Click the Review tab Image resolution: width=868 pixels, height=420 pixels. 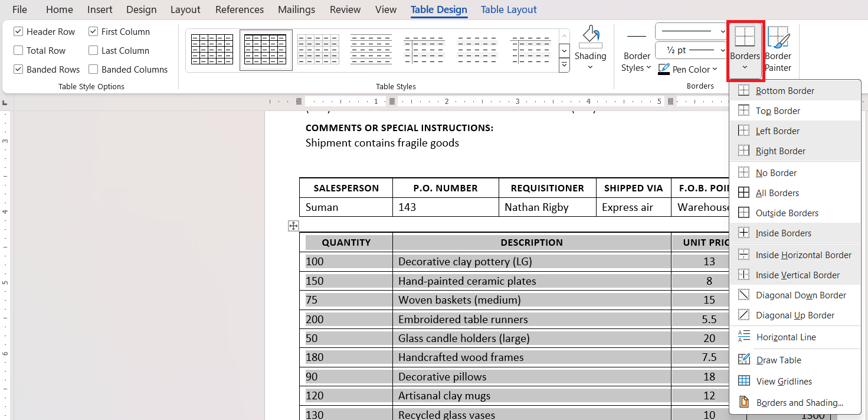(x=345, y=9)
